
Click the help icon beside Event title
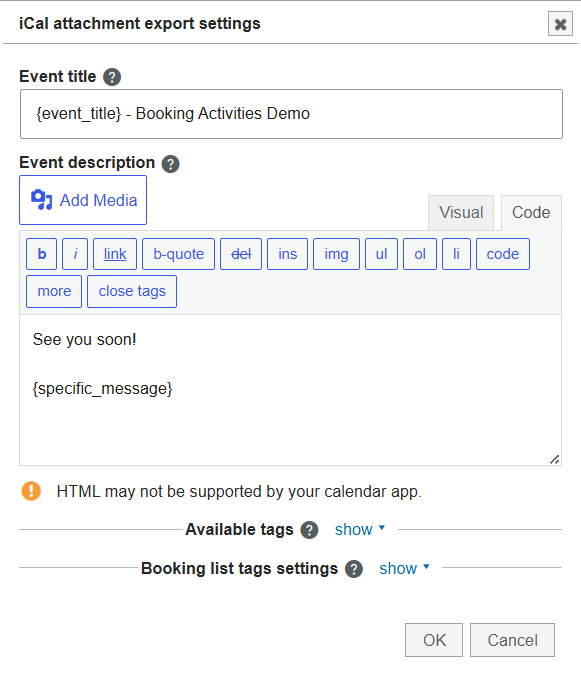point(112,77)
